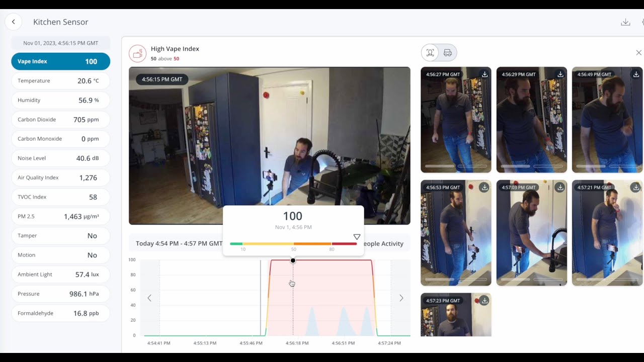
Task: Open the Tamper status row
Action: click(x=61, y=236)
